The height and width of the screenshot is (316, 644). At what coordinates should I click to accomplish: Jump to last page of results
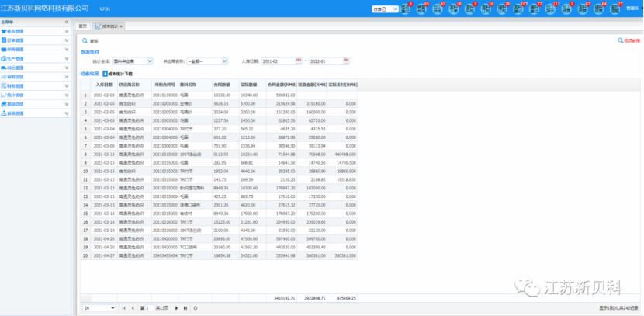coord(185,307)
